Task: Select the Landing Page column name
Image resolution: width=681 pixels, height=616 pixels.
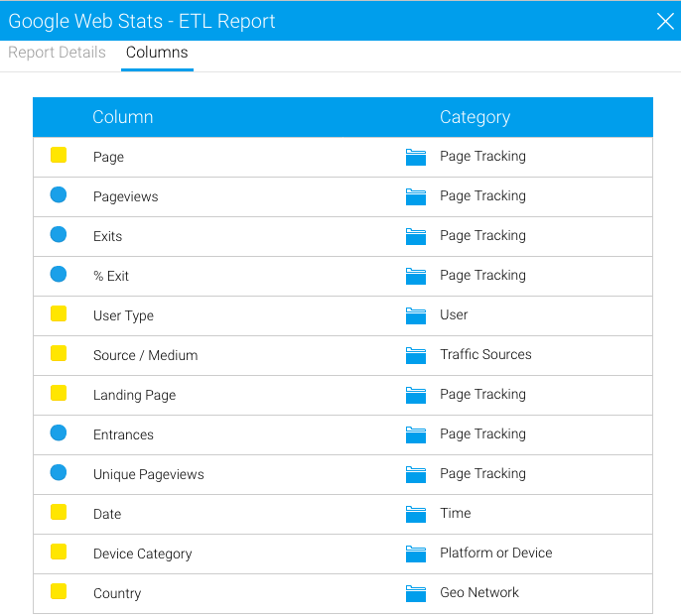Action: pos(135,395)
